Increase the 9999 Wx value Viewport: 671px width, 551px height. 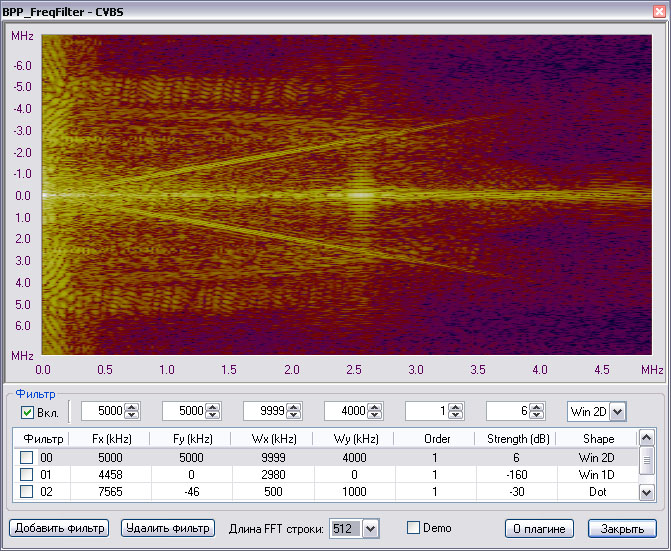pyautogui.click(x=294, y=407)
